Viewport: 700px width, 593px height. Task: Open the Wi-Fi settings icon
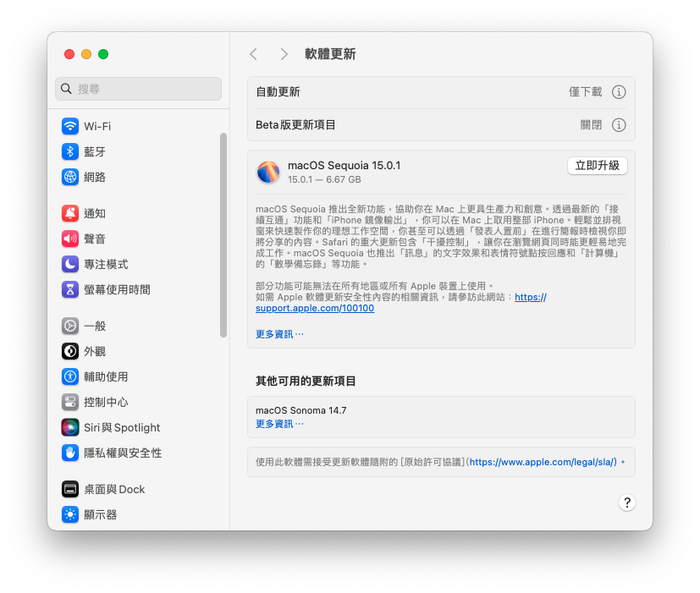70,126
